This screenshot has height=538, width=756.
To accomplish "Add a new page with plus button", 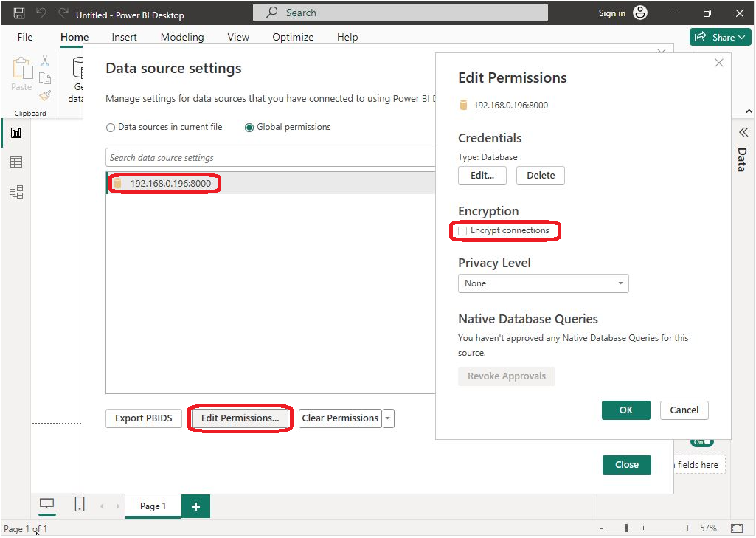I will 195,506.
